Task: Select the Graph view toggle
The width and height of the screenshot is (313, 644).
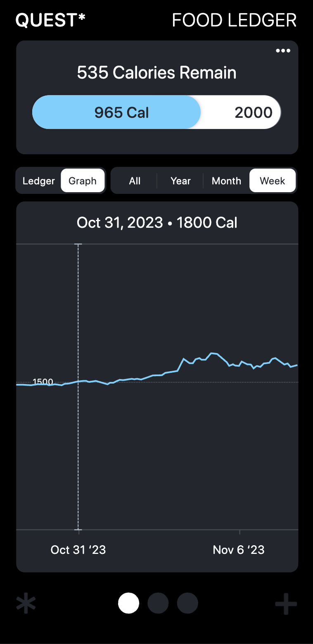Action: pyautogui.click(x=83, y=181)
